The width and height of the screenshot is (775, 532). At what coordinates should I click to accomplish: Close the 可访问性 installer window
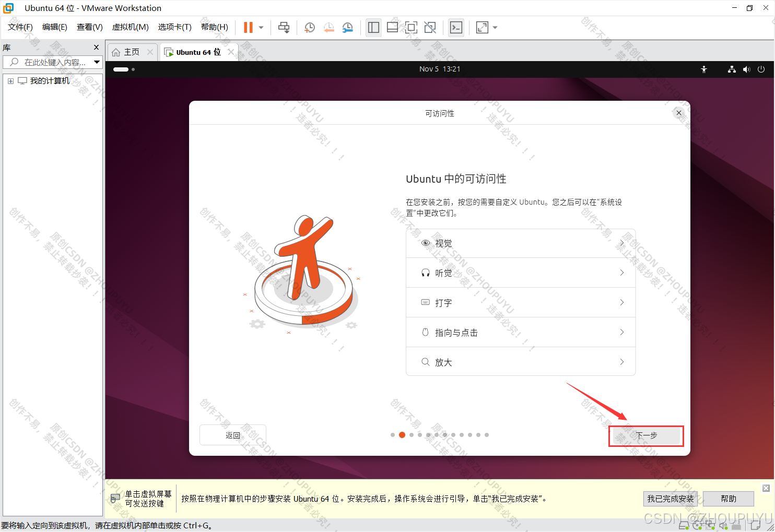679,113
